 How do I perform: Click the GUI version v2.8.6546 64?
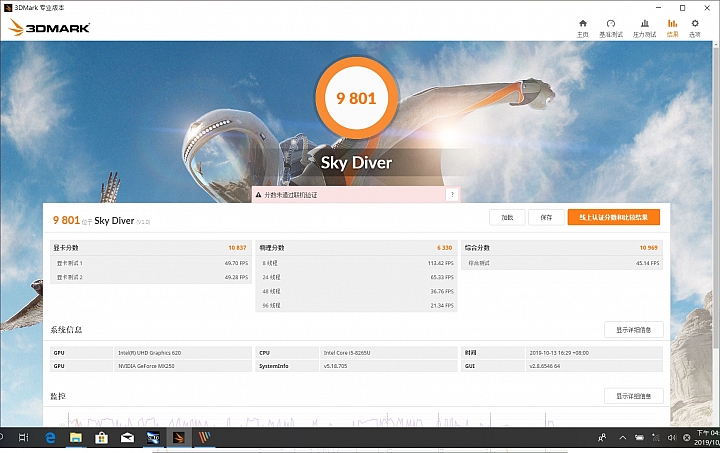[x=545, y=366]
